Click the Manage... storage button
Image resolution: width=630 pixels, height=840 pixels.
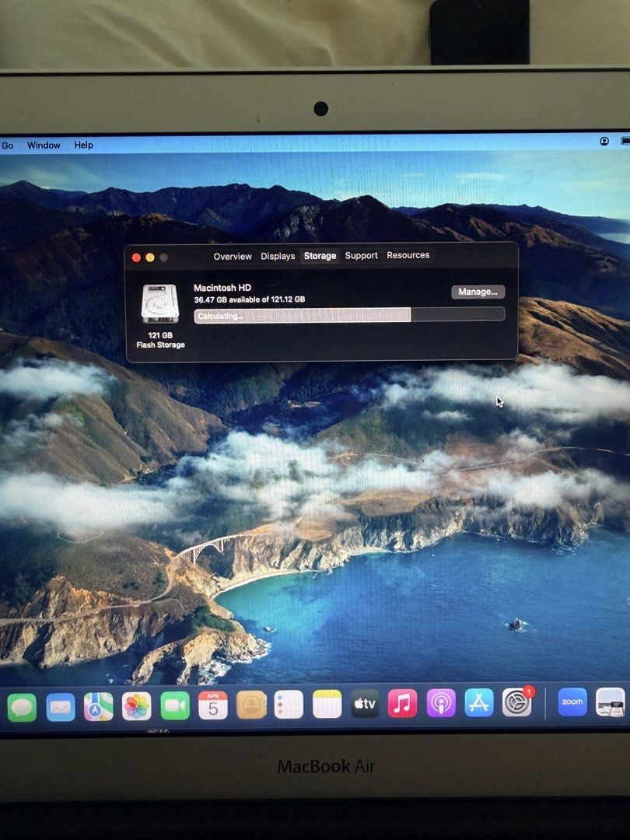478,292
